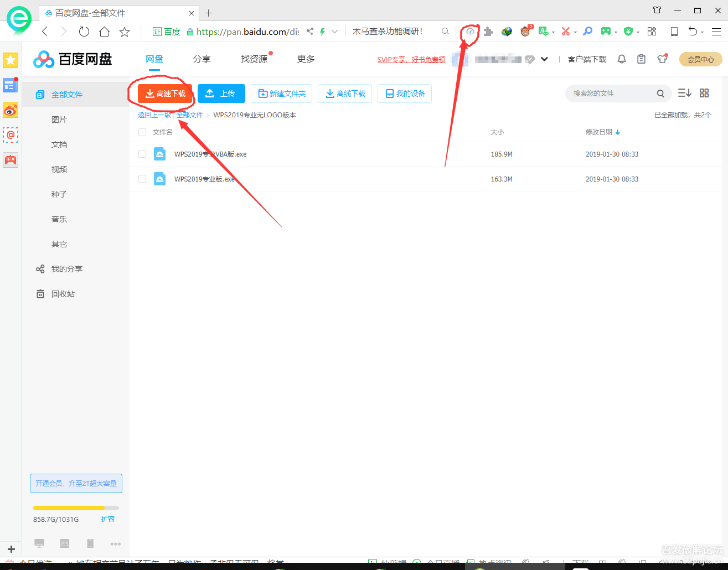Open Weibo icon in sidebar
Viewport: 728px width, 570px height.
pos(11,111)
